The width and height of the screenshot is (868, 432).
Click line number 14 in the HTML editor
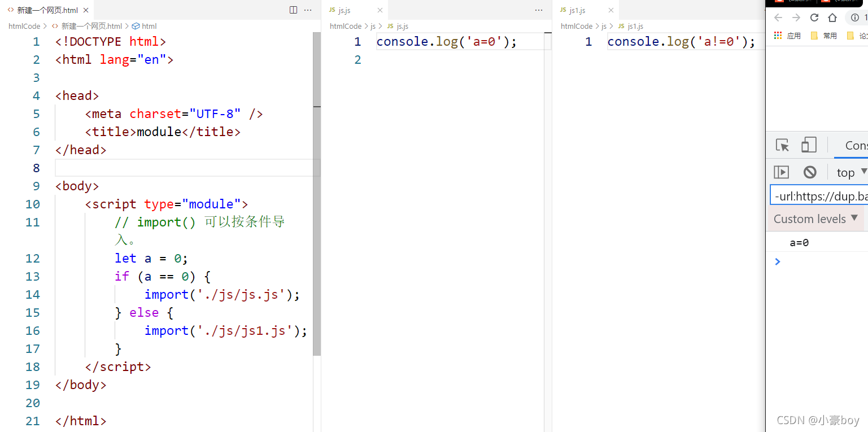click(x=33, y=294)
